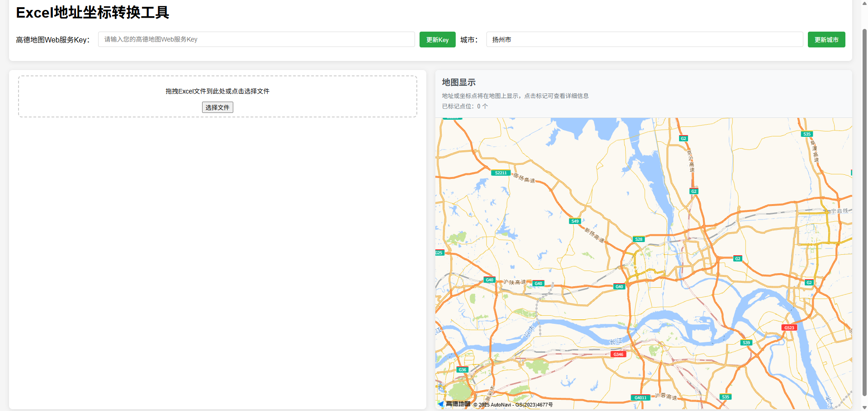Click the 选择文件 file picker button
Image resolution: width=868 pixels, height=411 pixels.
point(217,107)
